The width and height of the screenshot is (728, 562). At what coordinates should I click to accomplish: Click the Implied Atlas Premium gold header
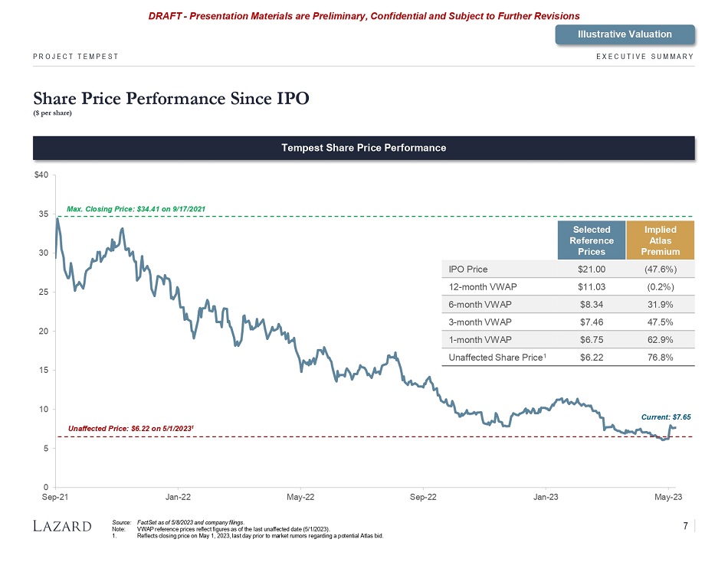[x=660, y=240]
